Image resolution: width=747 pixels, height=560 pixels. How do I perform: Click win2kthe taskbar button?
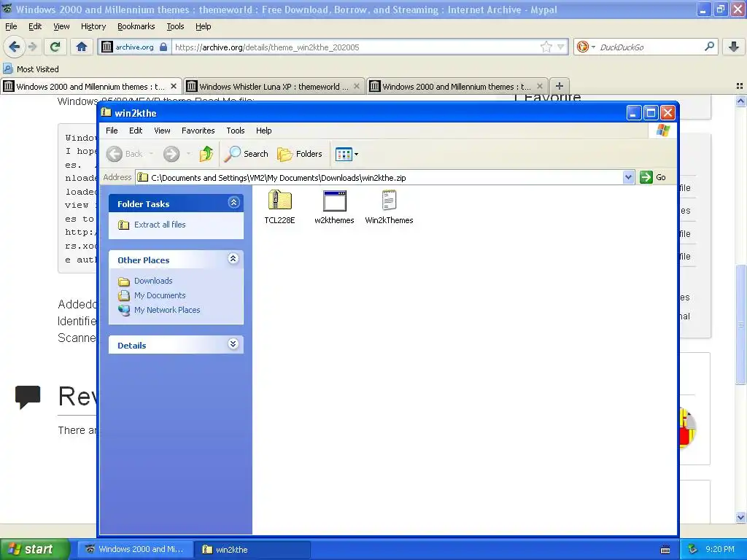[252, 550]
